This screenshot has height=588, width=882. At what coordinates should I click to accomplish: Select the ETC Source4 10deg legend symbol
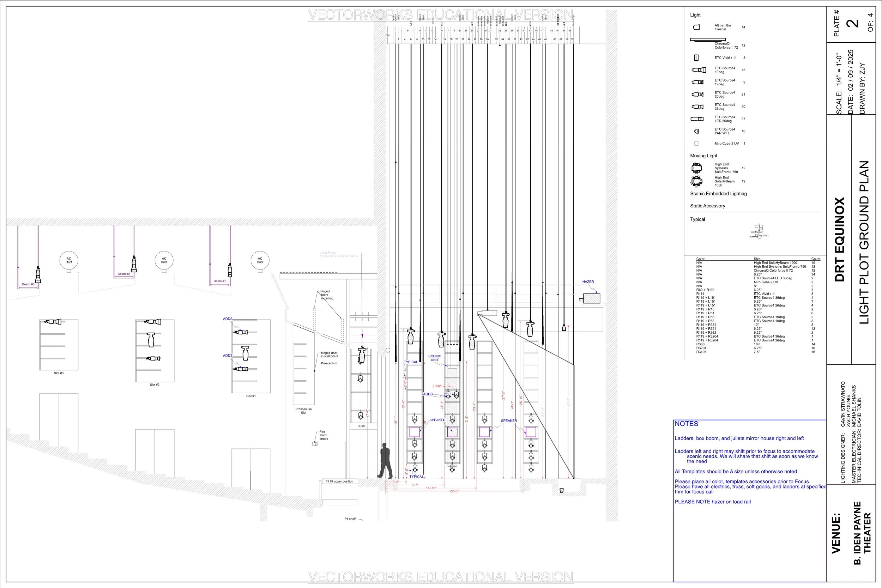point(698,70)
